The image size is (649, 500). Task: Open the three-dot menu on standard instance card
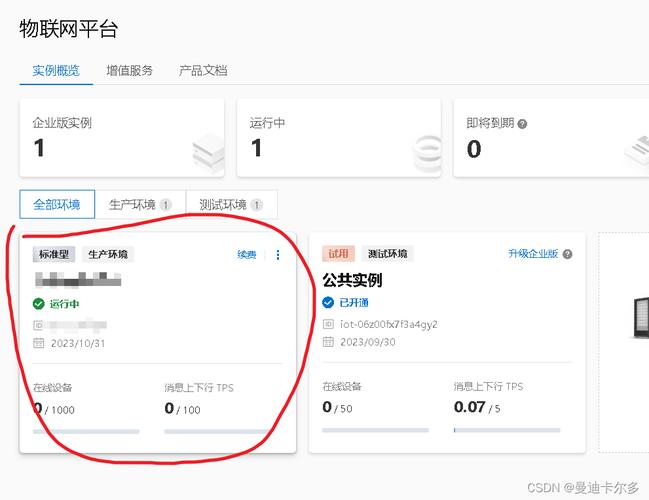point(278,255)
